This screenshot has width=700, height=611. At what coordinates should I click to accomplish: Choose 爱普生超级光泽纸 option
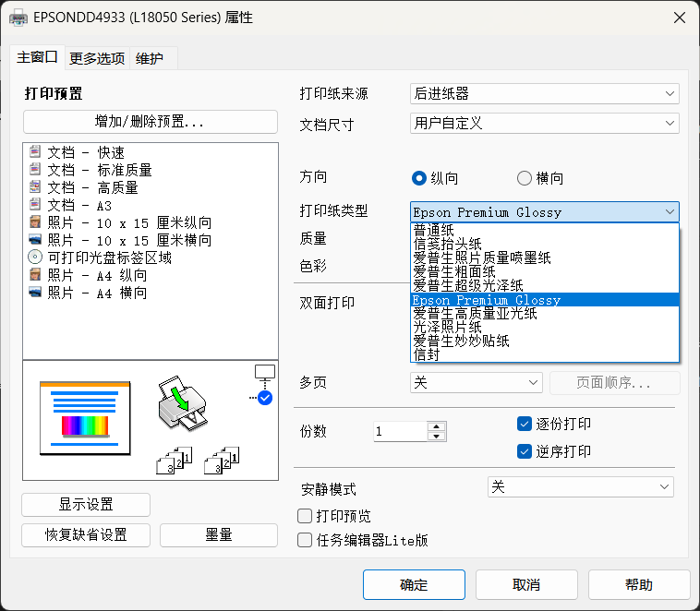[x=545, y=285]
